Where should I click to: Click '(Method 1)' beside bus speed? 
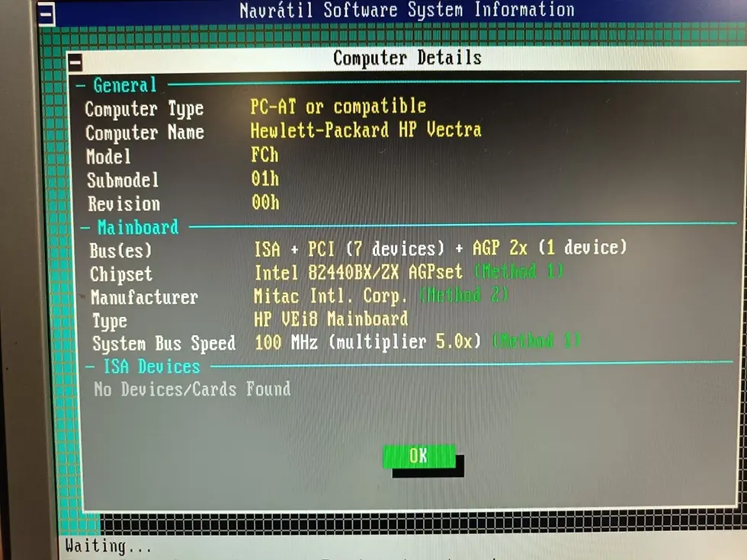pyautogui.click(x=537, y=341)
